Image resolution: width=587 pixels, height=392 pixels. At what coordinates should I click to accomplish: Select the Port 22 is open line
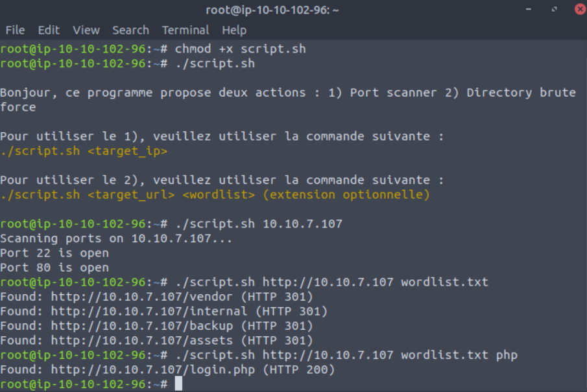pyautogui.click(x=54, y=253)
